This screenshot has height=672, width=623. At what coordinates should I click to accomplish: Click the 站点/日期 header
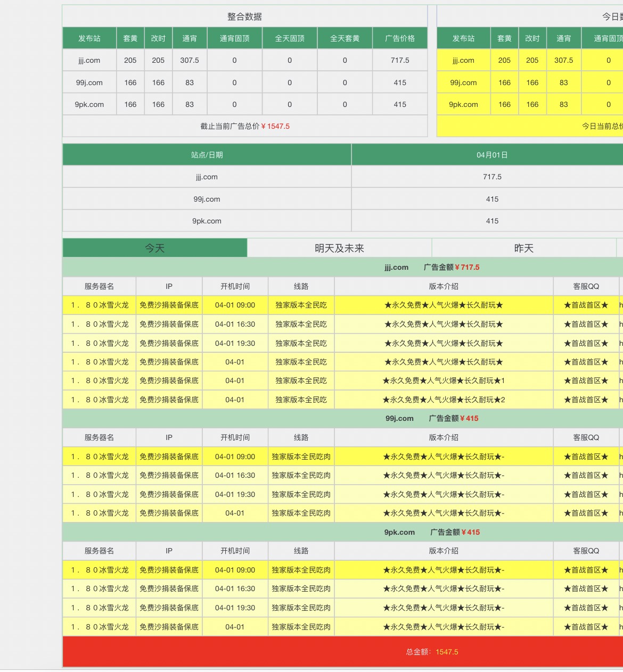point(207,155)
